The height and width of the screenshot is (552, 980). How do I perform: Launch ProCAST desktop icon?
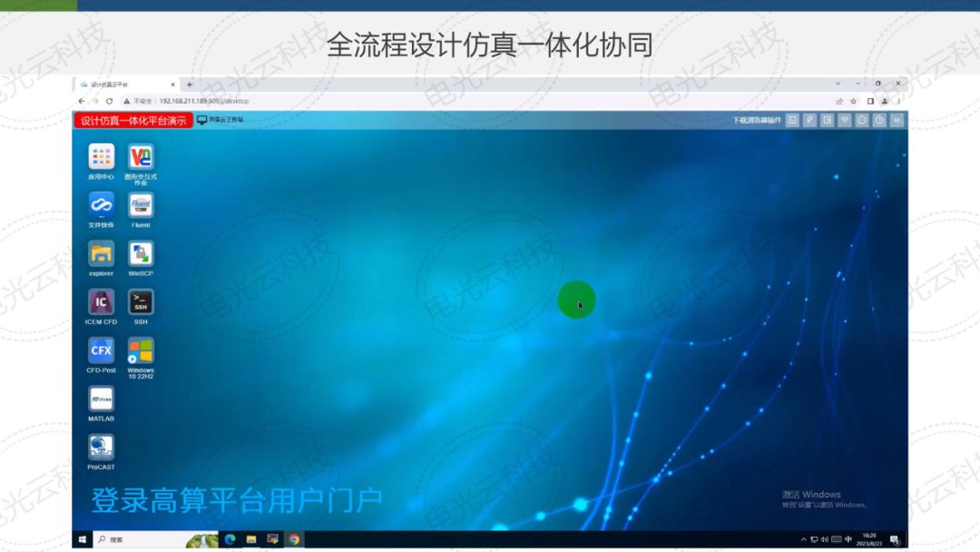(x=102, y=448)
